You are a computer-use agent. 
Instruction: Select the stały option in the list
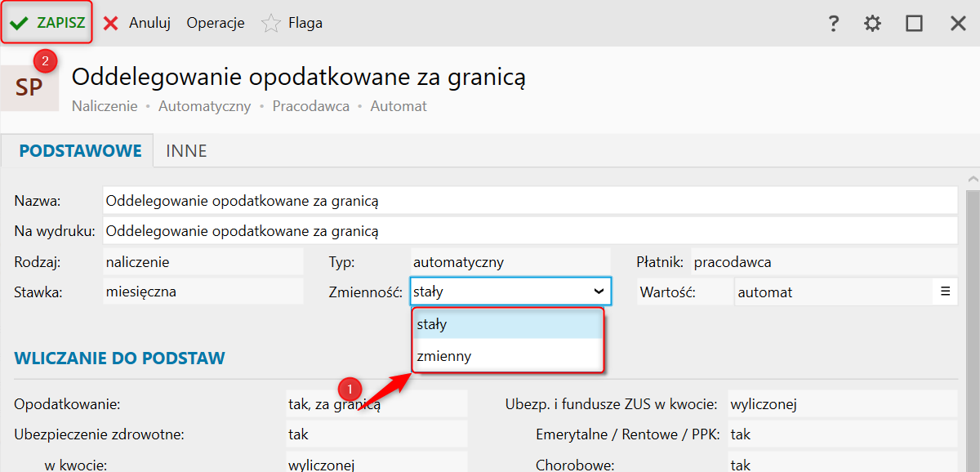point(506,324)
